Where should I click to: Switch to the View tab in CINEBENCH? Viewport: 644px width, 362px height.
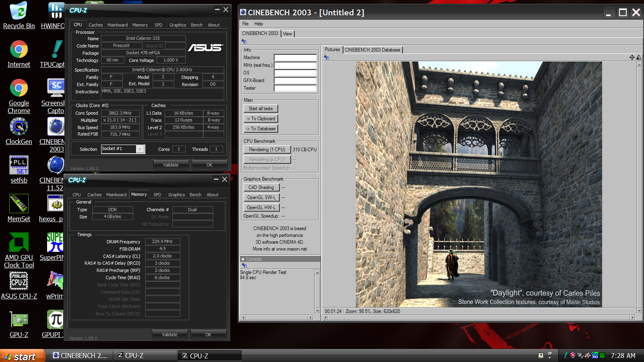[x=287, y=34]
